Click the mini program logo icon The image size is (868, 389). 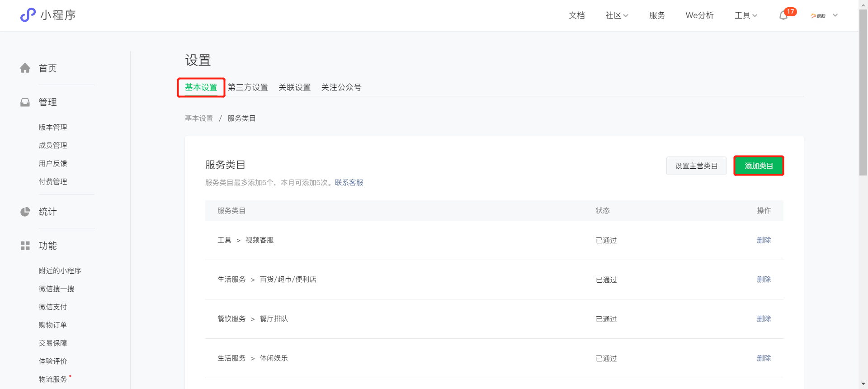pyautogui.click(x=28, y=15)
